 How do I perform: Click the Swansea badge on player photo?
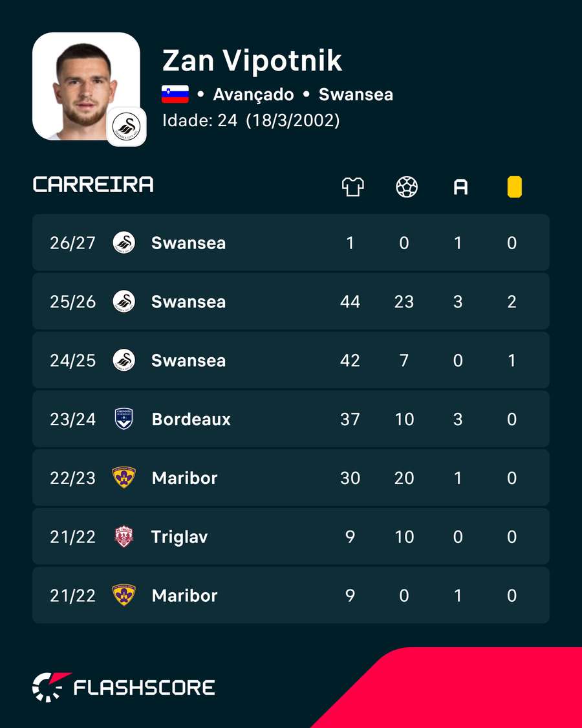click(x=126, y=126)
